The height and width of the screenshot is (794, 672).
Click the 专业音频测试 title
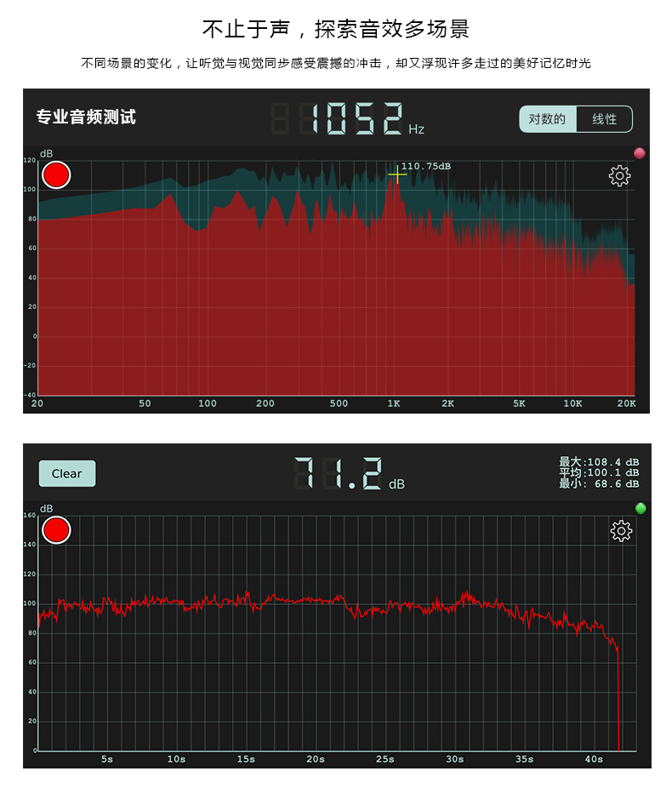[86, 117]
